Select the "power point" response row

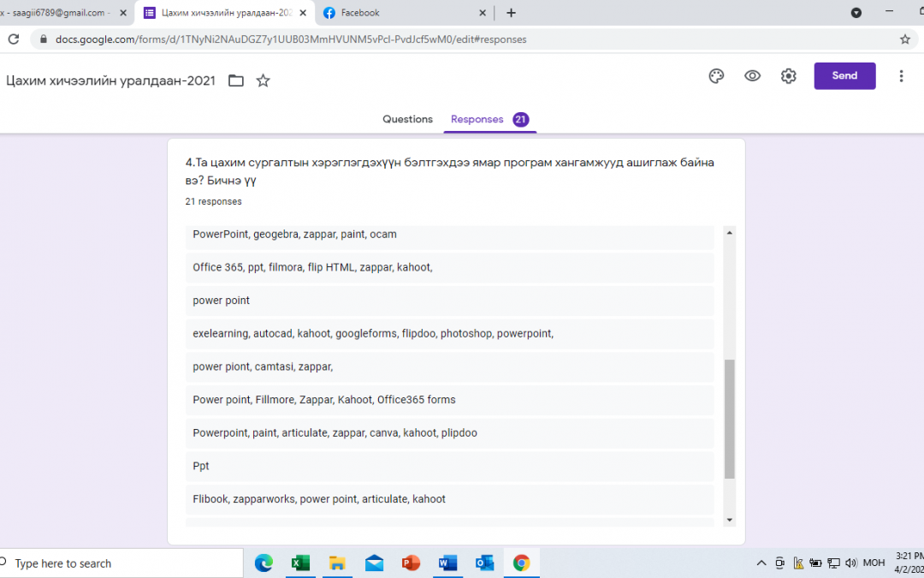coord(450,301)
